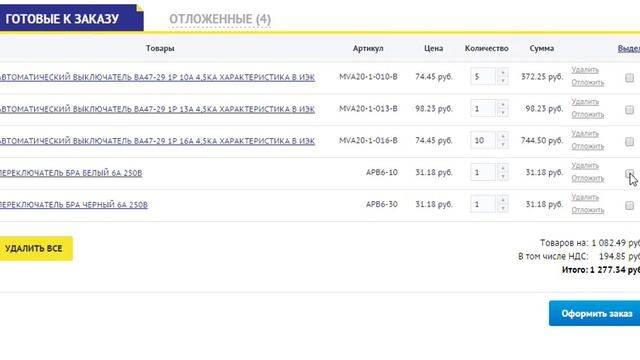Tick checkbox for MVA20-1-016-B row
640x360 pixels.
click(629, 142)
